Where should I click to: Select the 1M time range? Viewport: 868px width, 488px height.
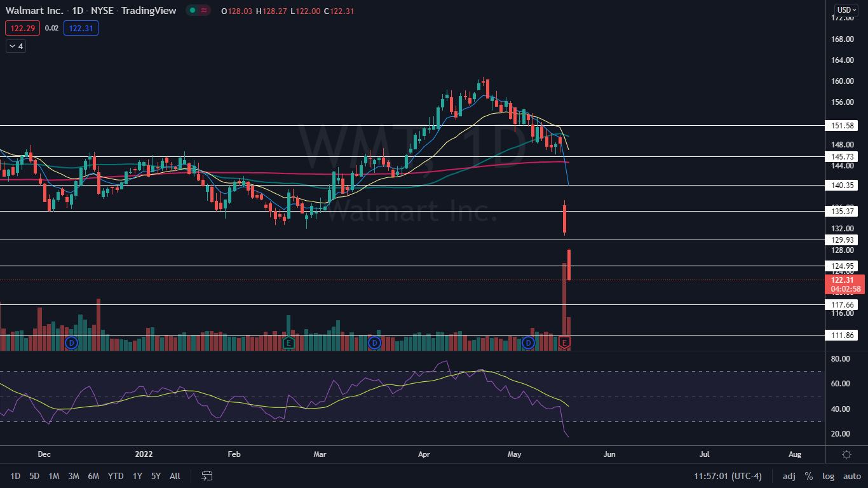click(54, 476)
